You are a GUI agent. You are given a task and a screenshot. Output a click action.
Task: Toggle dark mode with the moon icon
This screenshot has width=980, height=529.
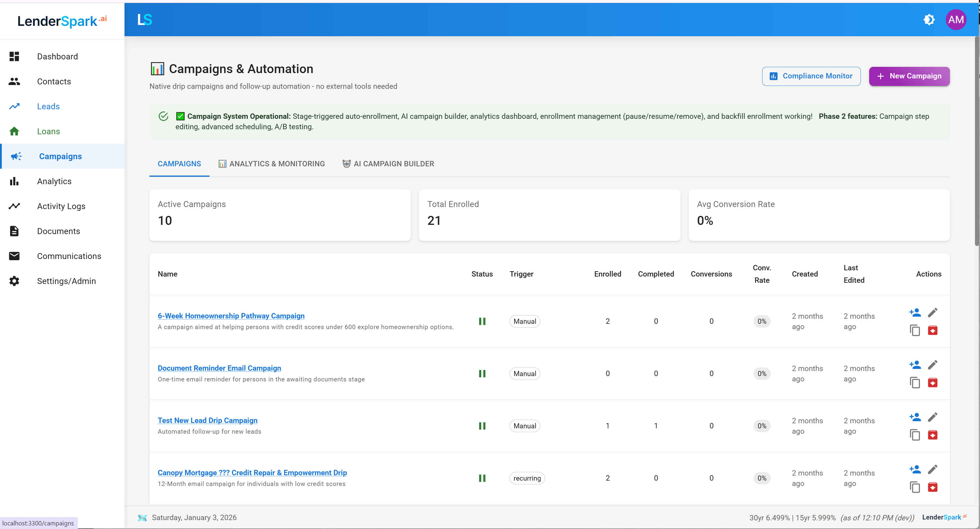click(x=929, y=20)
